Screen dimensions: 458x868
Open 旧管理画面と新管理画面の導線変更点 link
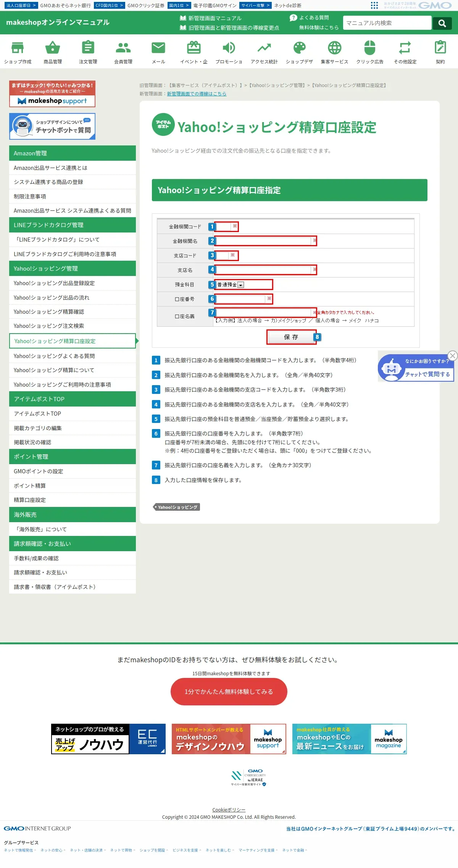[229, 28]
